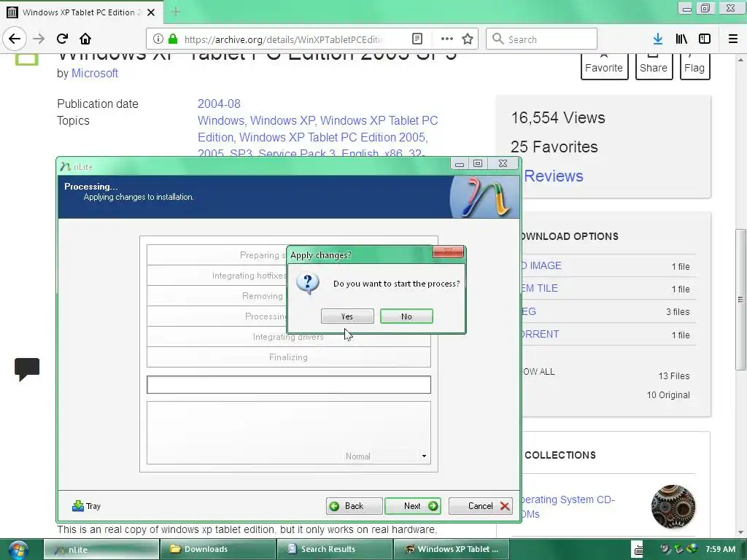Click the Back button in nLite
The image size is (747, 560).
click(x=354, y=506)
